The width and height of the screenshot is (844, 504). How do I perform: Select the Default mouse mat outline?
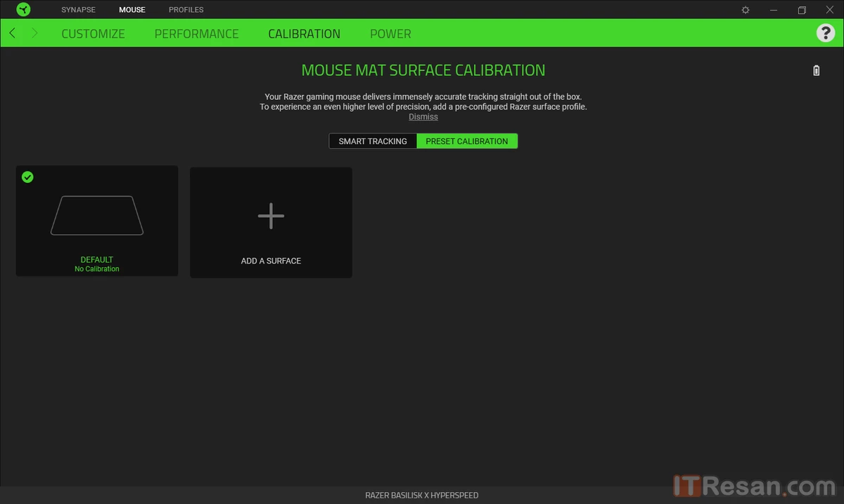pos(97,215)
